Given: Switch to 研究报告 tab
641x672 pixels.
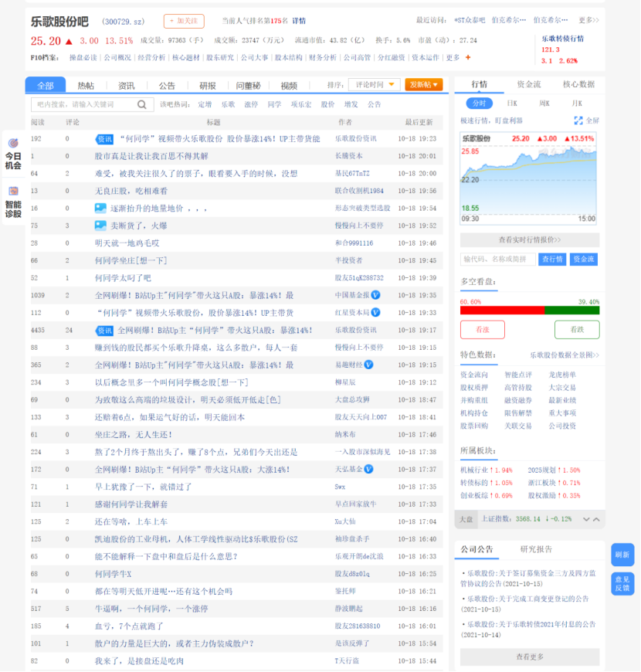Looking at the screenshot, I should click(536, 549).
